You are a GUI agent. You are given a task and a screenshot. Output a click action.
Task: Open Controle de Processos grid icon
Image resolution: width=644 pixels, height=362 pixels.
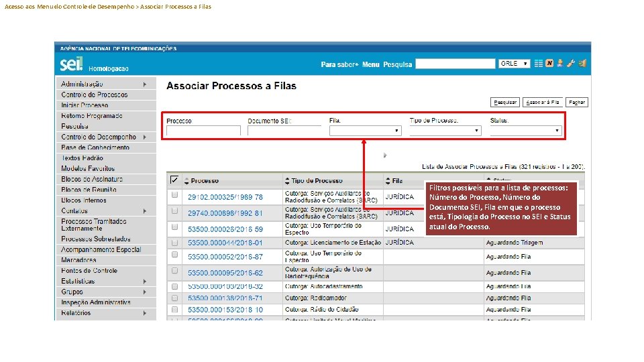point(538,64)
